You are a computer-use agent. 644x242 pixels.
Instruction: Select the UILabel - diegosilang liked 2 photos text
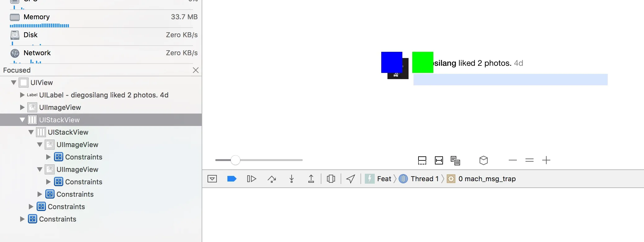point(104,95)
